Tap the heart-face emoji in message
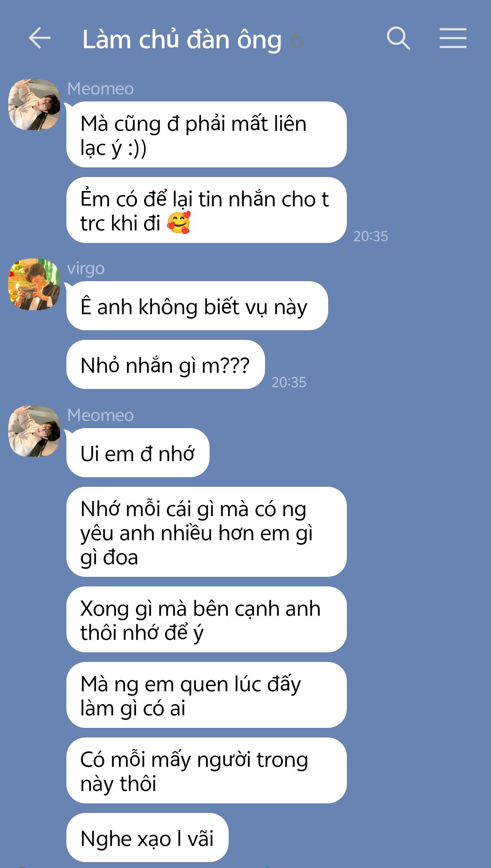Viewport: 491px width, 868px height. click(x=179, y=223)
